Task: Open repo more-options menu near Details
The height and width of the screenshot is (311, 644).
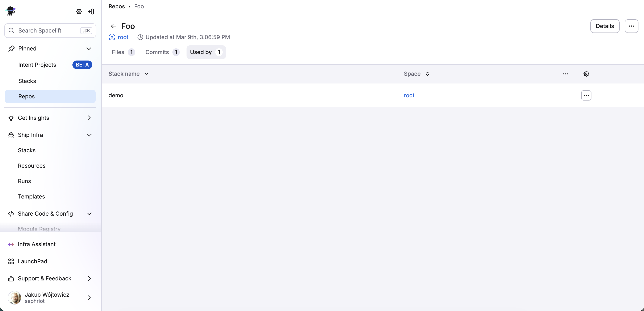Action: pos(631,26)
